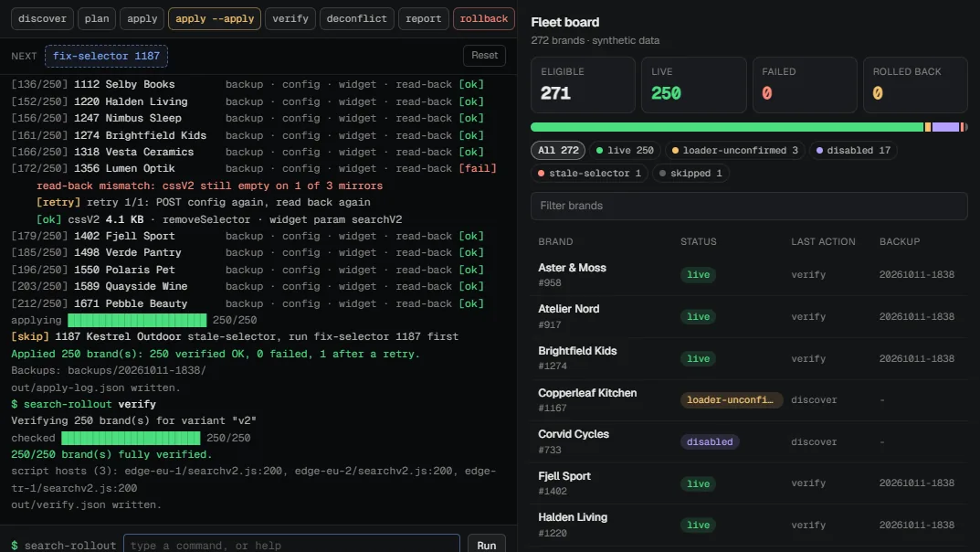Screen dimensions: 980x552
Task: Click Corvid Cycles disabled status badge
Action: tap(710, 442)
